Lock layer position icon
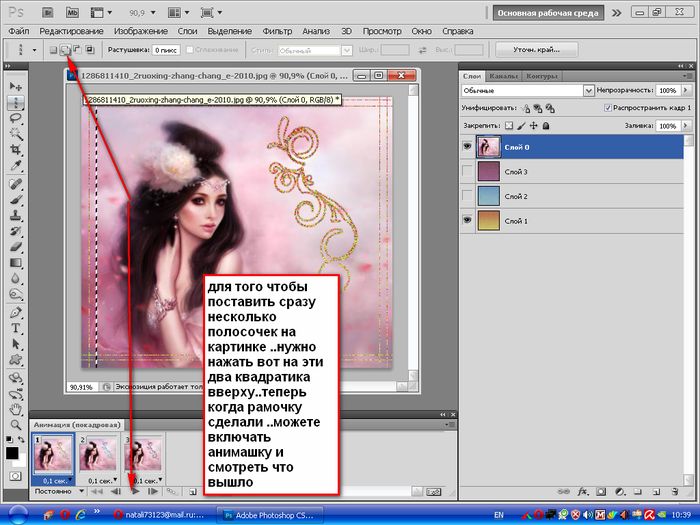Viewport: 700px width, 525px height. tap(533, 126)
